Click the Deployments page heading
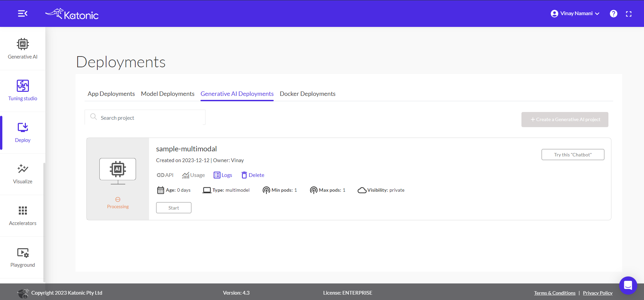Screen dimensions: 644x300 [x=121, y=62]
